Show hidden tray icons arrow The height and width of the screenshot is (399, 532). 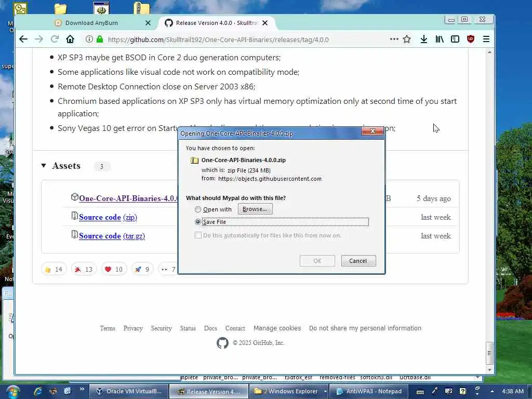pos(493,391)
